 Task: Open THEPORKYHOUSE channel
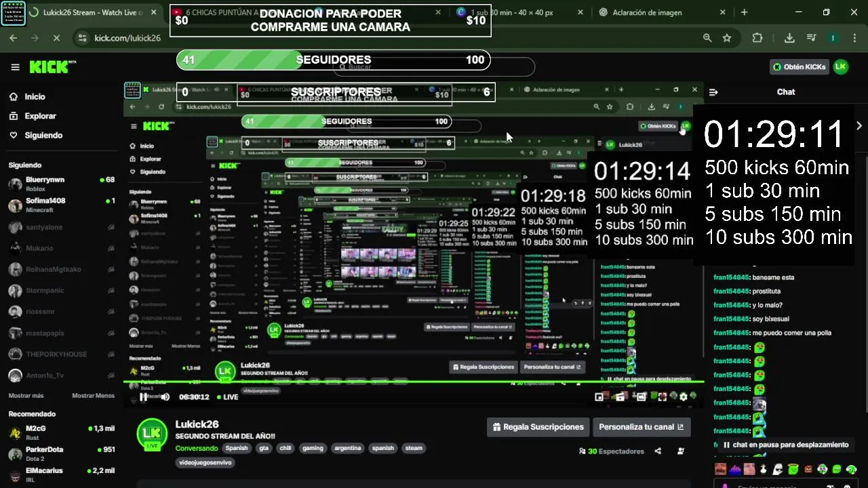61,354
